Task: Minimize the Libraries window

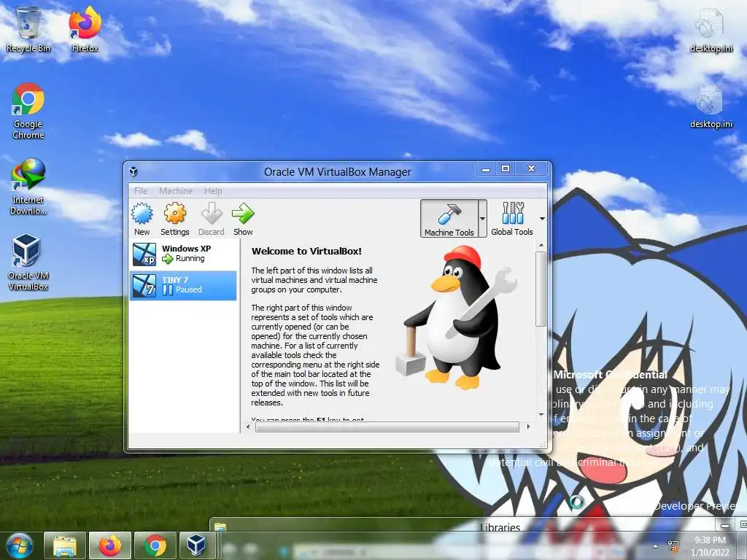Action: pos(725,525)
